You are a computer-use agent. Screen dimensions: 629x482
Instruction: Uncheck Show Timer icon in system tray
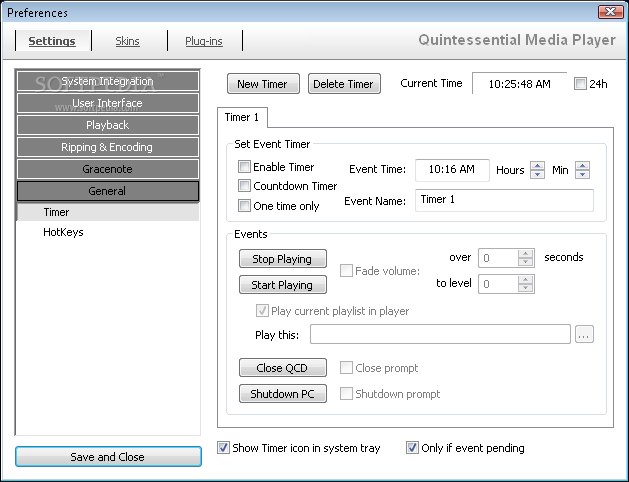(x=223, y=448)
